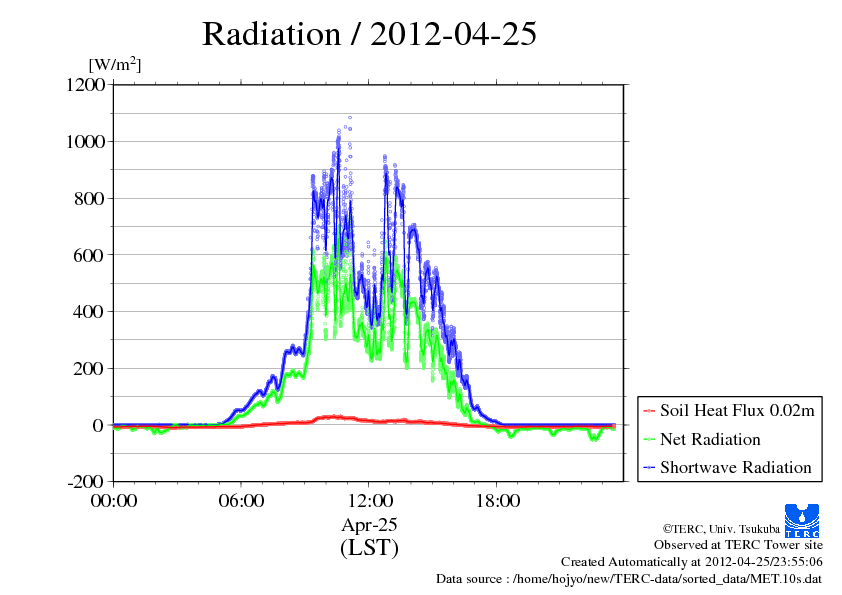Click the x-axis label '18:00'
Viewport: 842px width, 595px height.
[497, 501]
